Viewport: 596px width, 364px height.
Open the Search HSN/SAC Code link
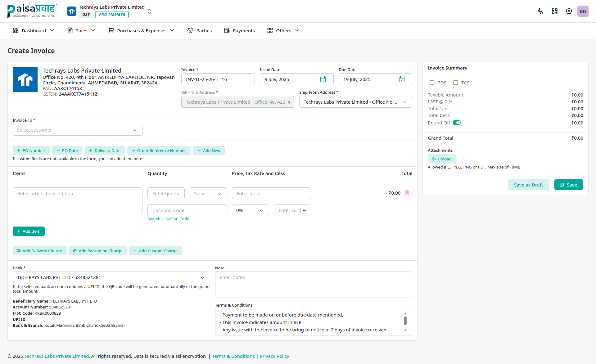168,219
